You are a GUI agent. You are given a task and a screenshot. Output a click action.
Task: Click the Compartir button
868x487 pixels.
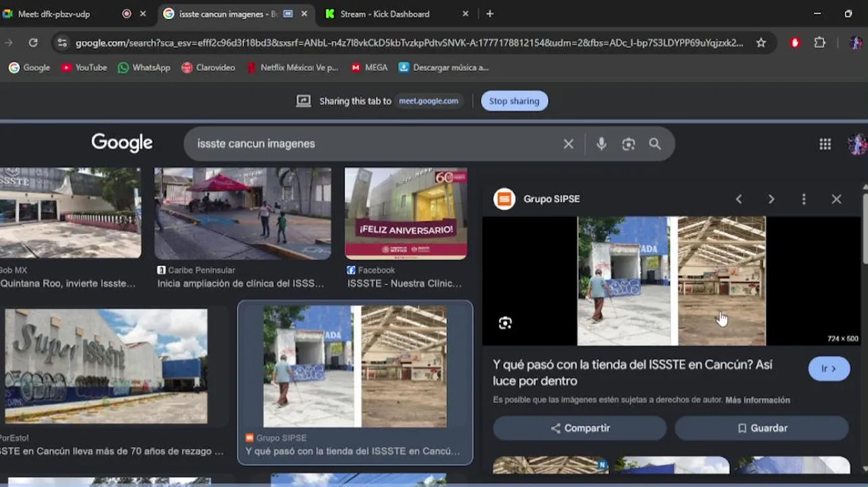click(x=579, y=428)
